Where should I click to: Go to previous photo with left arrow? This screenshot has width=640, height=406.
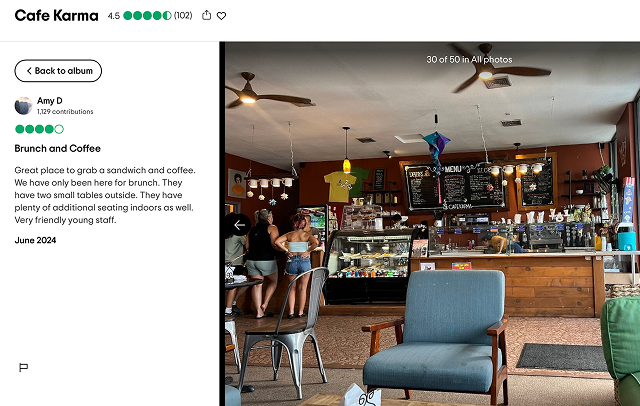(x=239, y=224)
